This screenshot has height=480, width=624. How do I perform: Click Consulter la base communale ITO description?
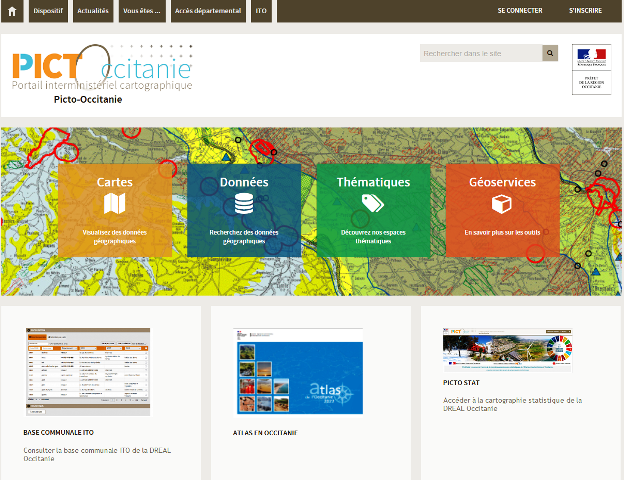pos(97,455)
